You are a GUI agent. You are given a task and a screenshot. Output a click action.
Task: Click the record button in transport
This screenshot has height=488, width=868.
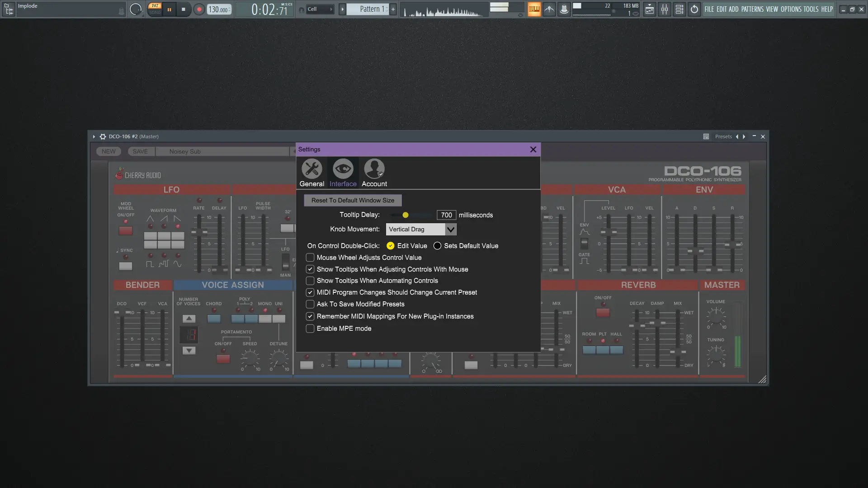(199, 9)
